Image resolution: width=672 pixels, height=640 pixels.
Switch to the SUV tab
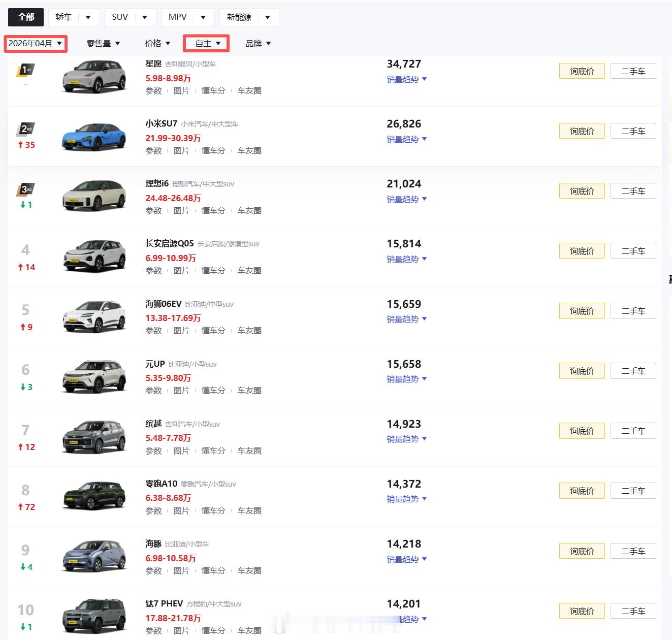click(x=120, y=17)
